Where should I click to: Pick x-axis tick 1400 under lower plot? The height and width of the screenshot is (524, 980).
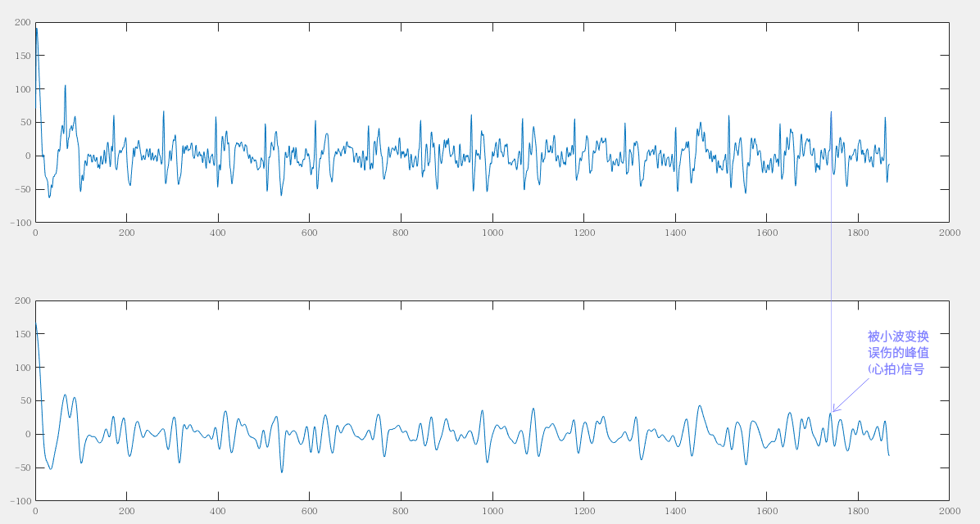(x=675, y=511)
